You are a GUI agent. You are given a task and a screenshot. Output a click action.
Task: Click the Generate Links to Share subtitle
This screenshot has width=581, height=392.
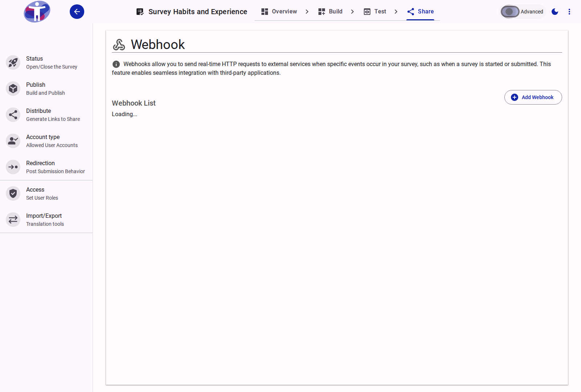pyautogui.click(x=53, y=119)
